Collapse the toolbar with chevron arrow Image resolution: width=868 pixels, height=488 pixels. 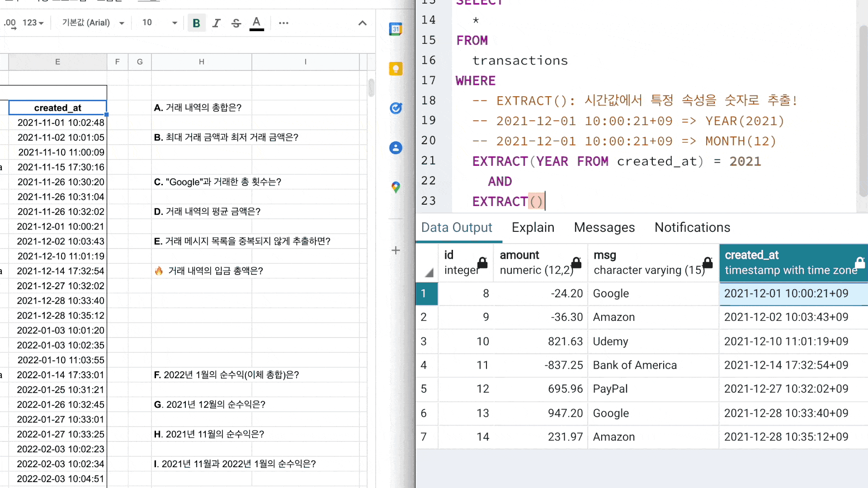pos(362,23)
